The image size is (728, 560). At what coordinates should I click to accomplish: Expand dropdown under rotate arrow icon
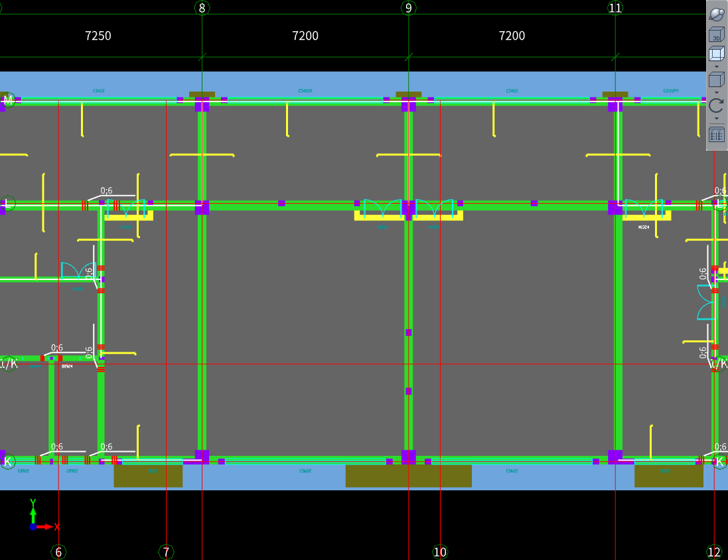tap(717, 118)
